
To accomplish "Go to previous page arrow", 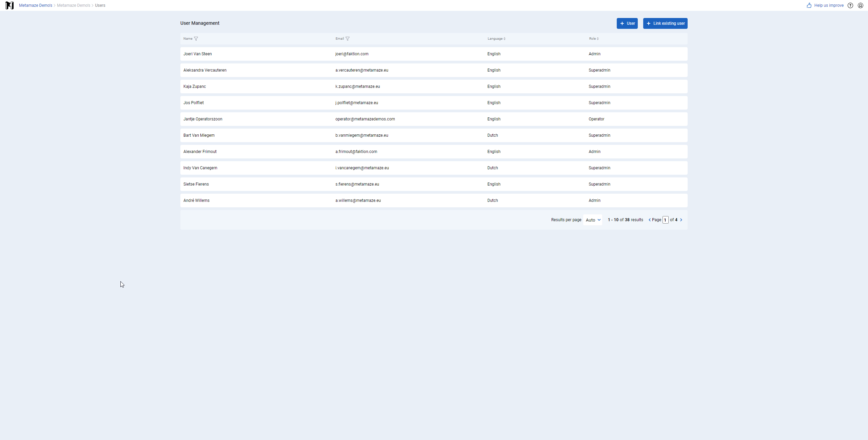I will [x=650, y=220].
